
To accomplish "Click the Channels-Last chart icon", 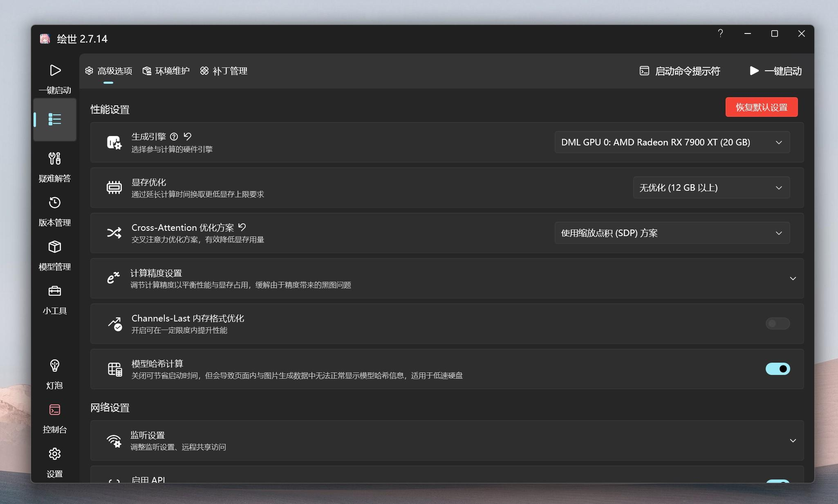I will pyautogui.click(x=115, y=324).
